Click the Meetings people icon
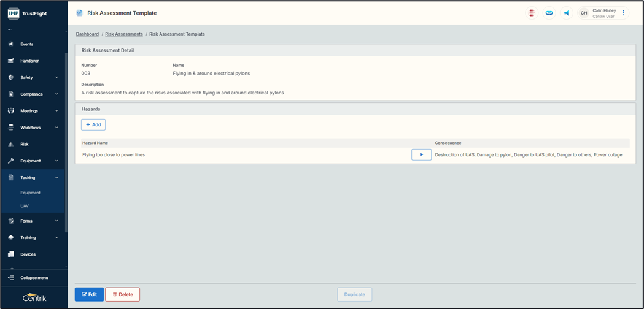This screenshot has height=309, width=644. pyautogui.click(x=10, y=111)
